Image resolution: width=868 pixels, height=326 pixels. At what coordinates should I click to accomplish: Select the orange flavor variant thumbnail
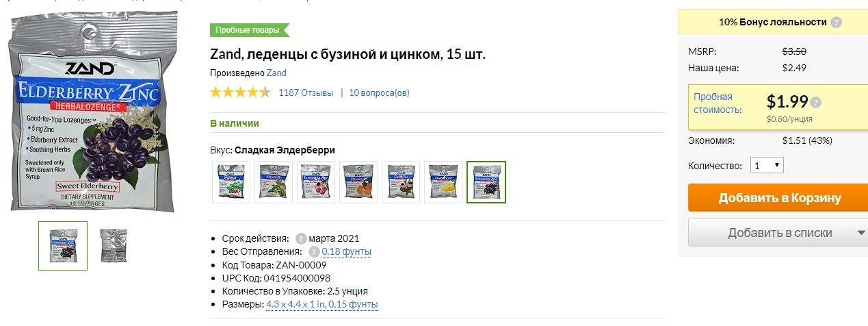(x=358, y=182)
